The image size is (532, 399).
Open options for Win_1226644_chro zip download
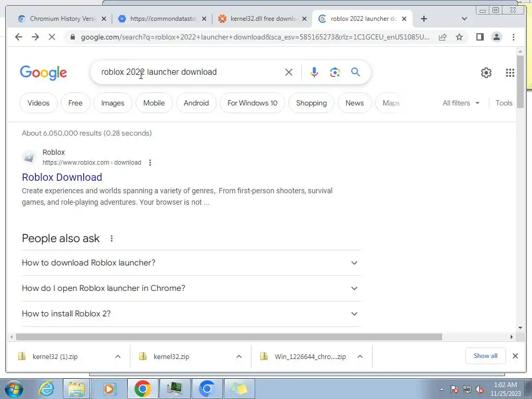pyautogui.click(x=360, y=356)
